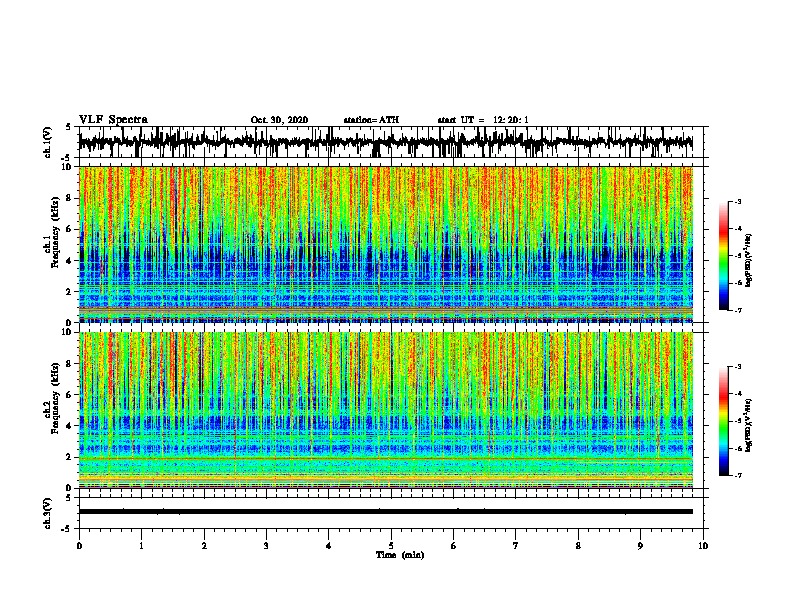Click the ch.2 colorbar log(PSD) units label

(749, 426)
